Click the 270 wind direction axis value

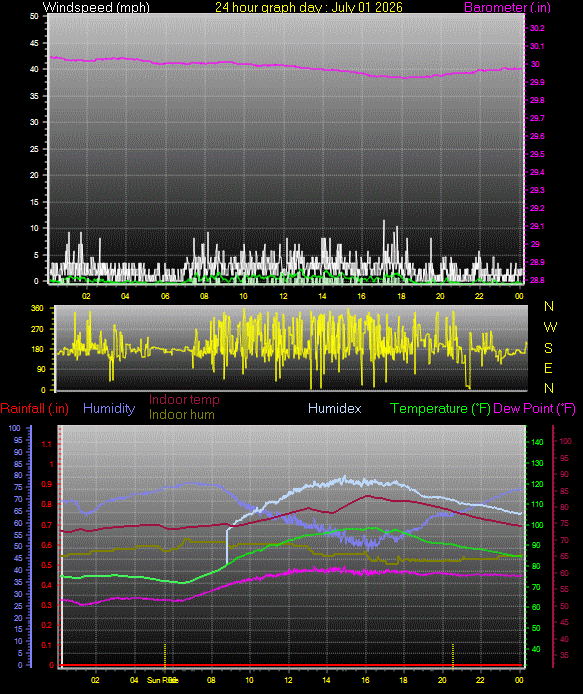38,329
